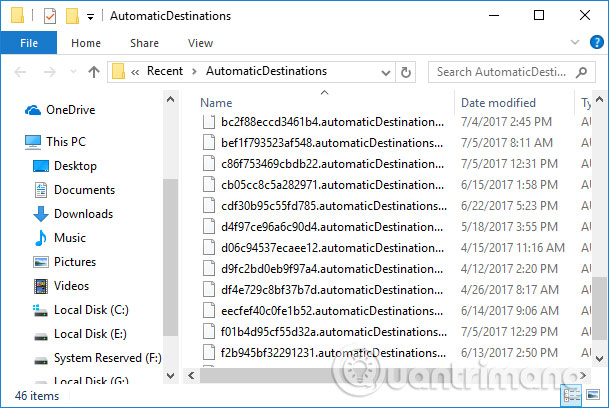Sort files by Date modified column
Viewport: 609px width, 408px height.
(x=498, y=102)
